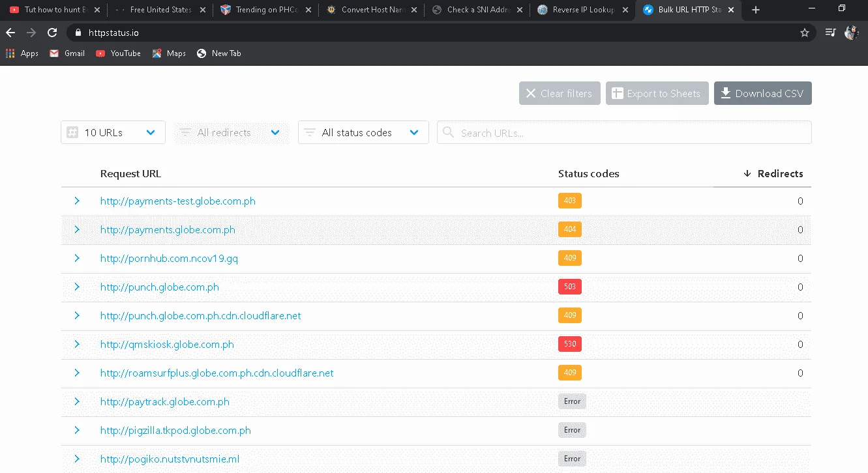Open link http://payments.globe.com.ph
Screen dimensions: 868x473
(168, 230)
